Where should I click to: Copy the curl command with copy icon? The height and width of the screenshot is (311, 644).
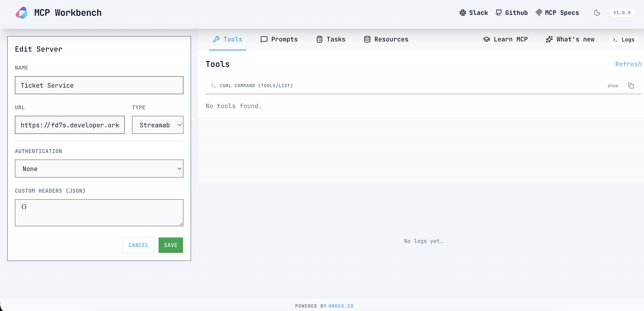pyautogui.click(x=631, y=85)
